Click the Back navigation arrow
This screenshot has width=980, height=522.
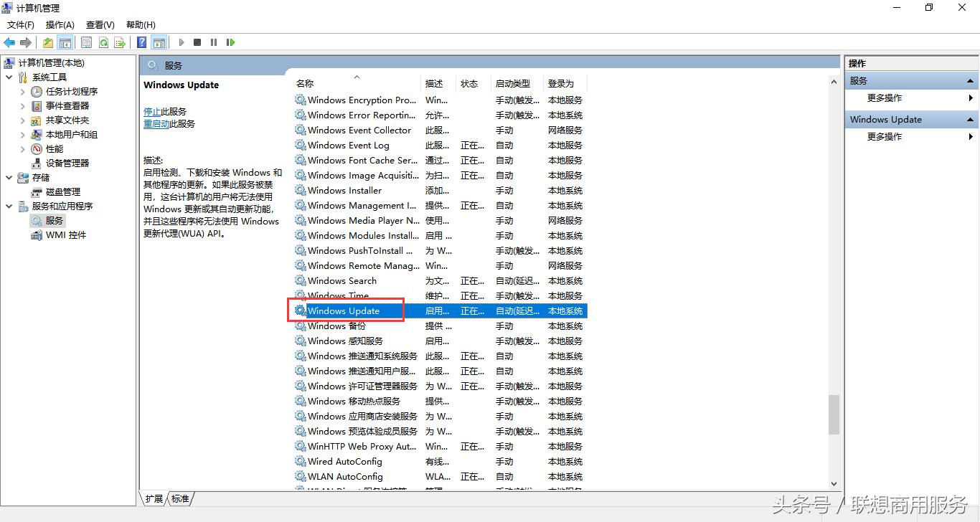coord(9,42)
